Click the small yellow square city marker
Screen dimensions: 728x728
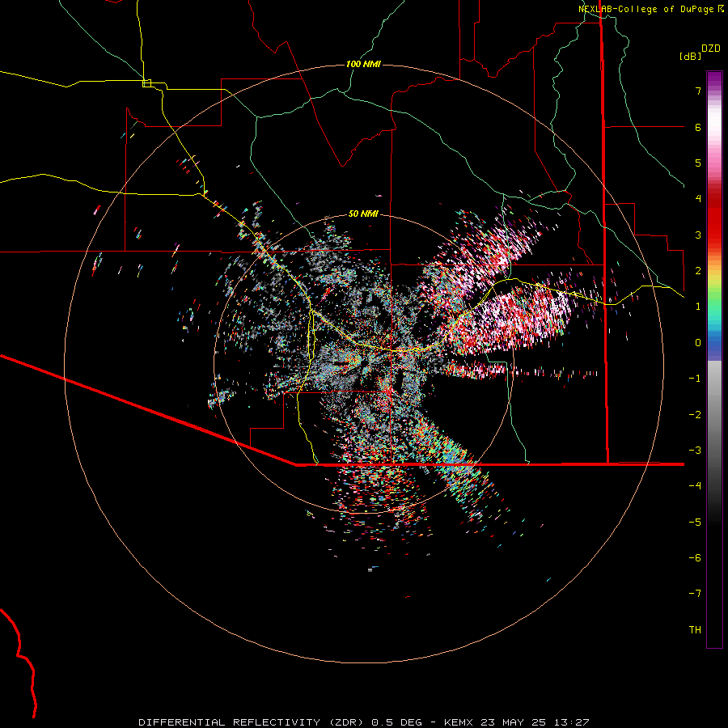click(x=146, y=83)
